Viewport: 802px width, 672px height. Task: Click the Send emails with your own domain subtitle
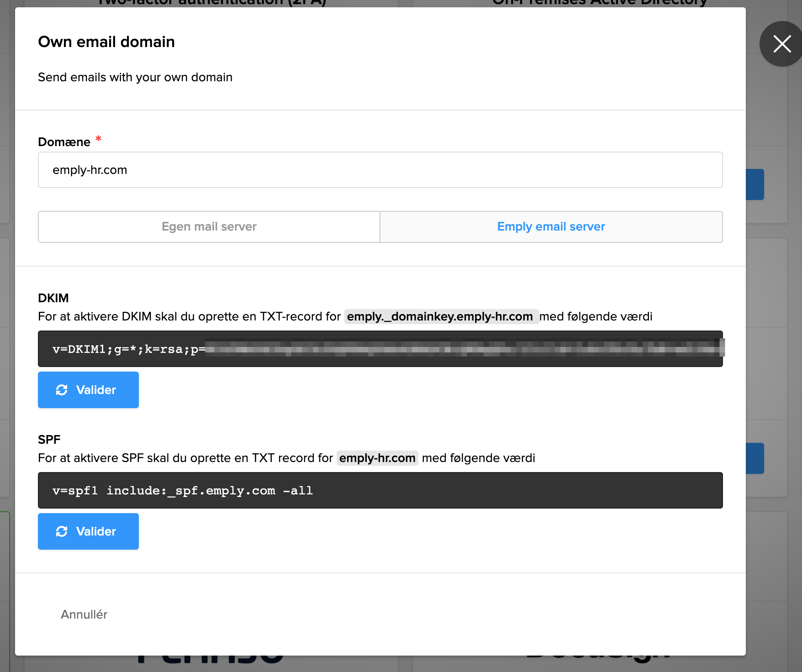click(135, 77)
